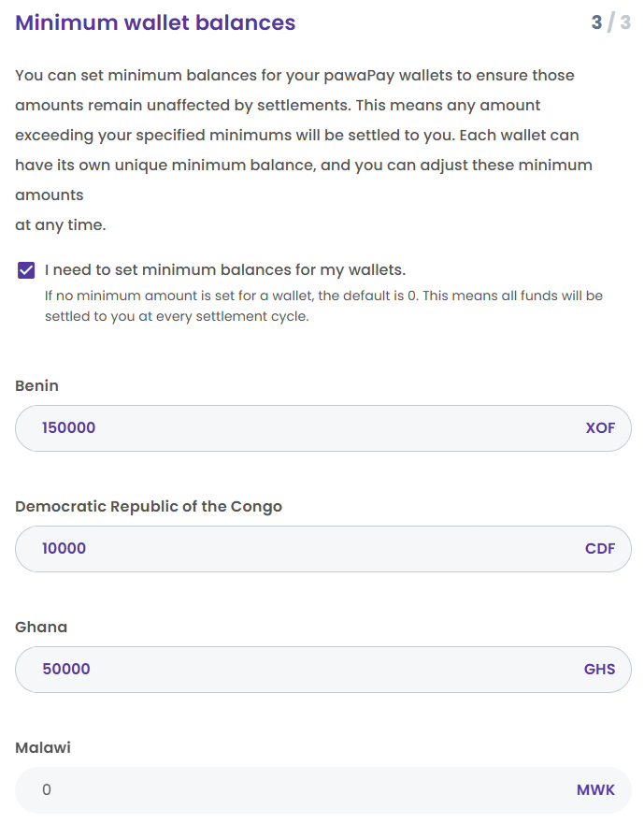Viewport: 644px width, 823px height.
Task: Click the XOF currency suffix
Action: (600, 428)
